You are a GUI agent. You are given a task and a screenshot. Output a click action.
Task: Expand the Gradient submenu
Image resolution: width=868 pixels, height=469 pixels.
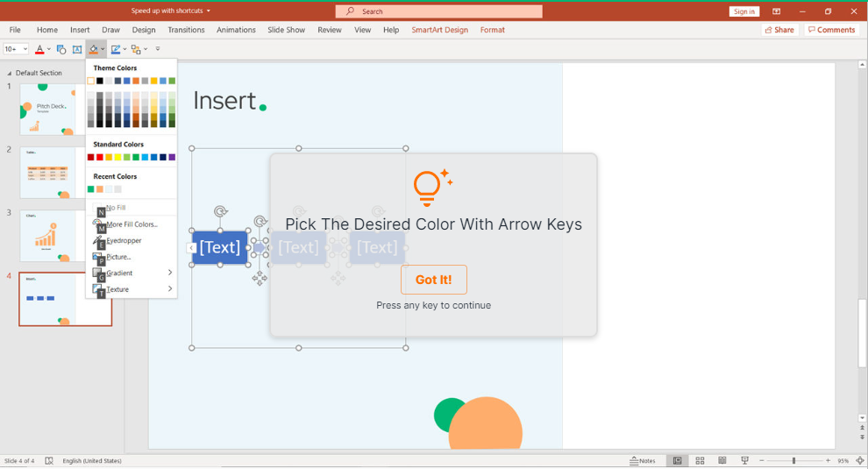click(132, 273)
